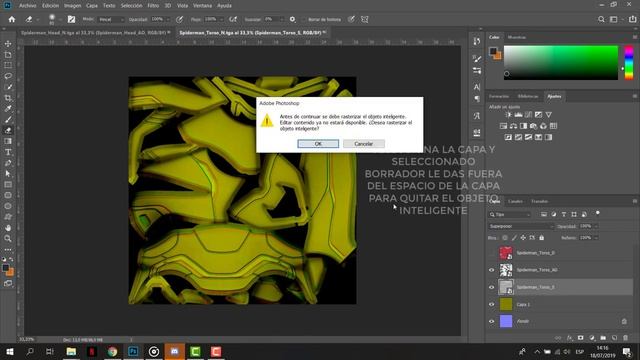Select the Hand tool
The image size is (640, 360).
(x=8, y=228)
